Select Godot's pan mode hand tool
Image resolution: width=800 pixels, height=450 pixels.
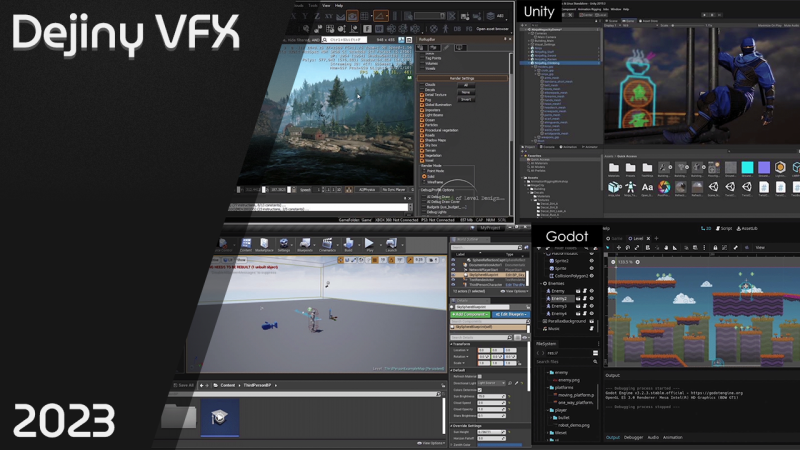pos(666,247)
